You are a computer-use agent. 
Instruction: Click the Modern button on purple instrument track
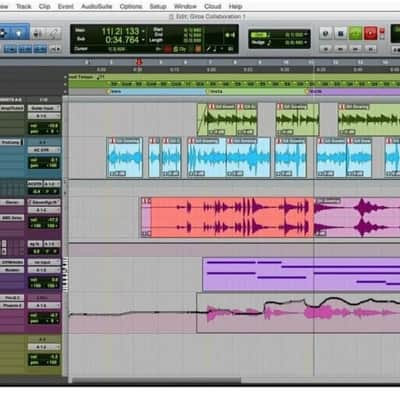point(12,270)
